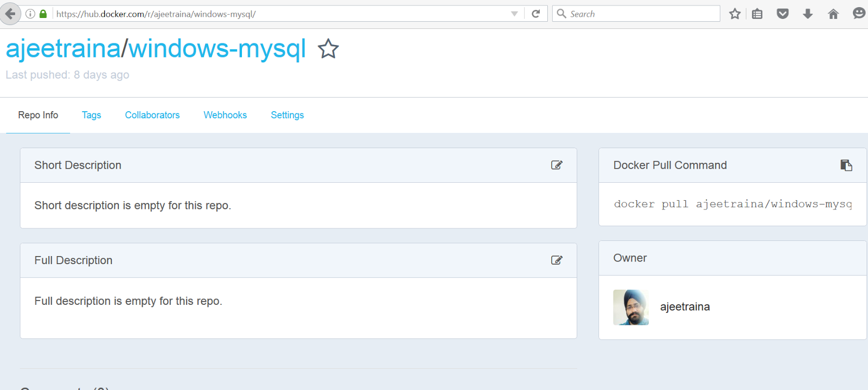Click the 'Last pushed: 8 days ago' text

tap(67, 75)
